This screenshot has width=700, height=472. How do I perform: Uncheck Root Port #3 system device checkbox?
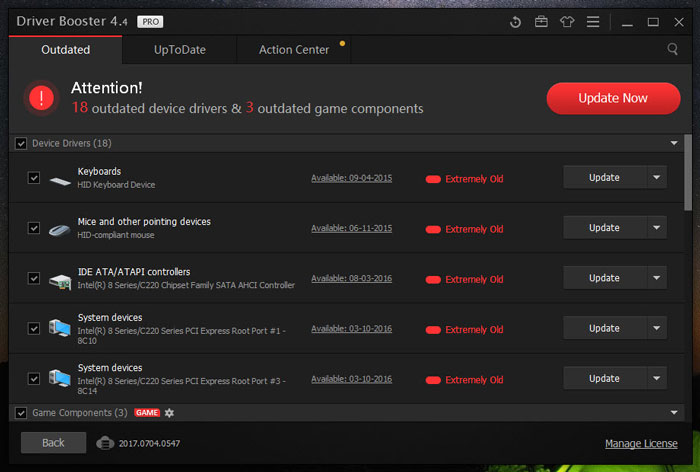click(34, 379)
